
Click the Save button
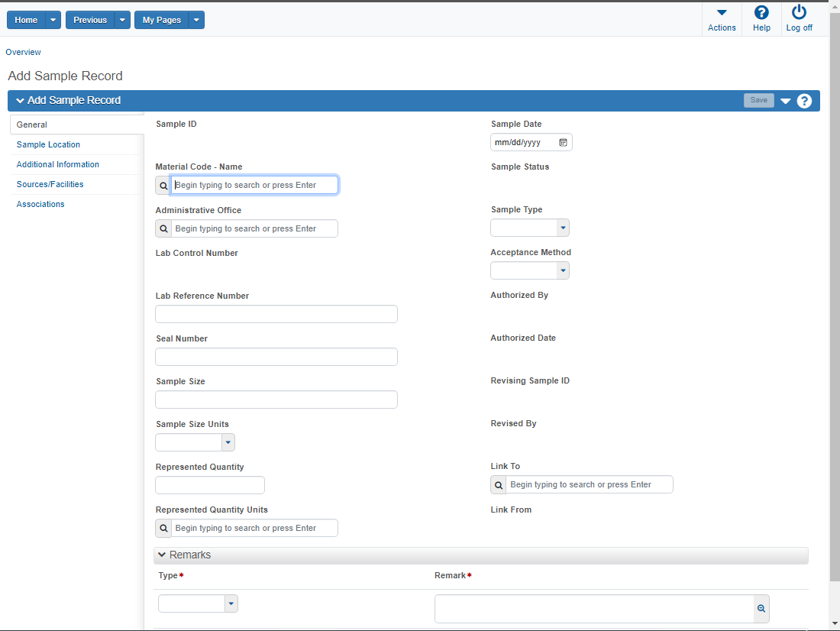tap(758, 100)
